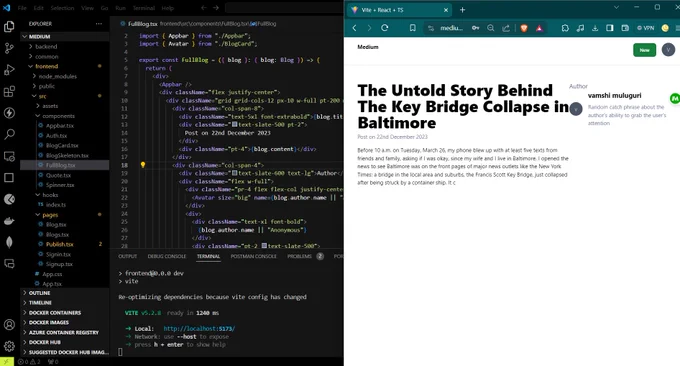
Task: Open the Accounts menu in activity bar
Action: 9,325
